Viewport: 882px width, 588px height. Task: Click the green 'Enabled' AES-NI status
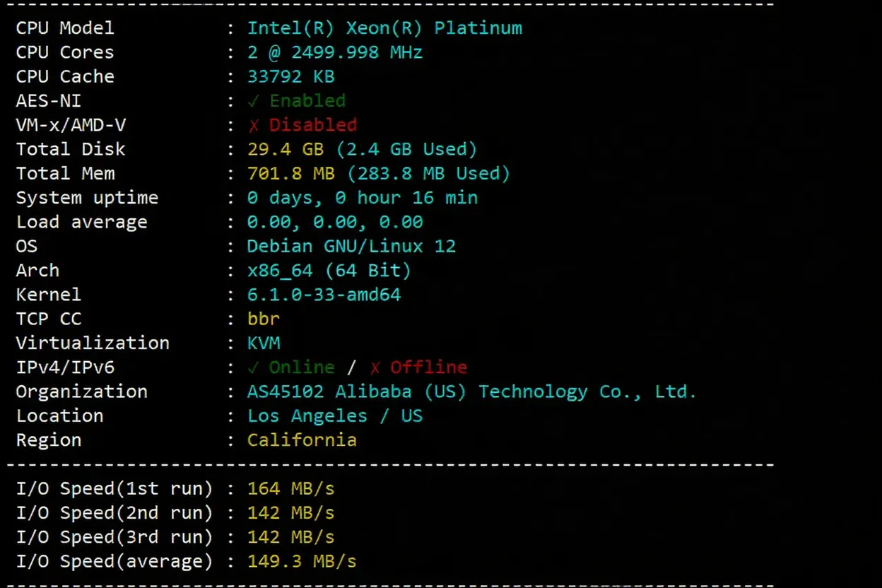307,100
